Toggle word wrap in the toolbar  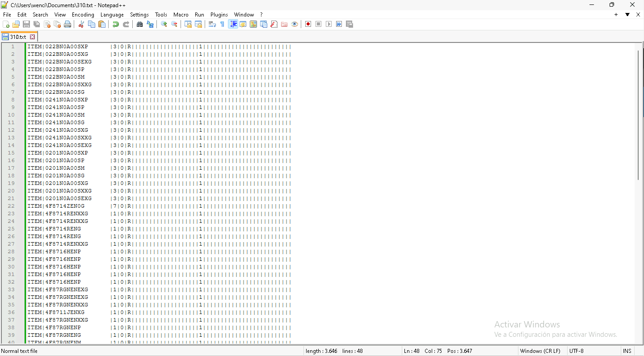click(212, 24)
